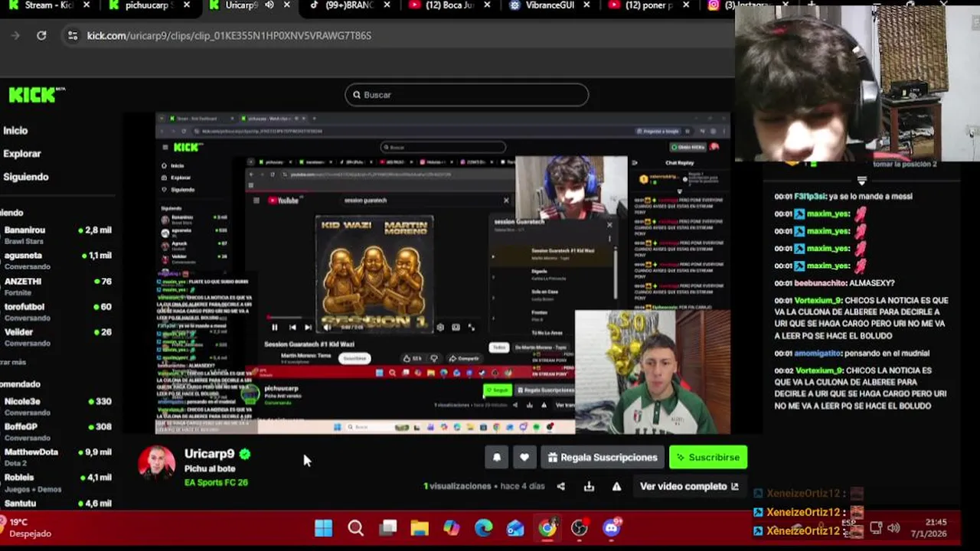Go to Inicio in sidebar

[15, 130]
